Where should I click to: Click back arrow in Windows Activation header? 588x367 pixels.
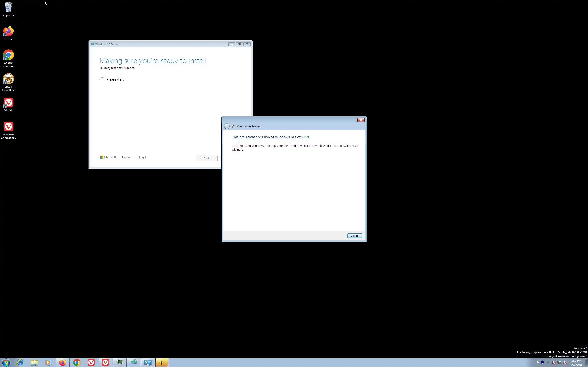pos(227,126)
